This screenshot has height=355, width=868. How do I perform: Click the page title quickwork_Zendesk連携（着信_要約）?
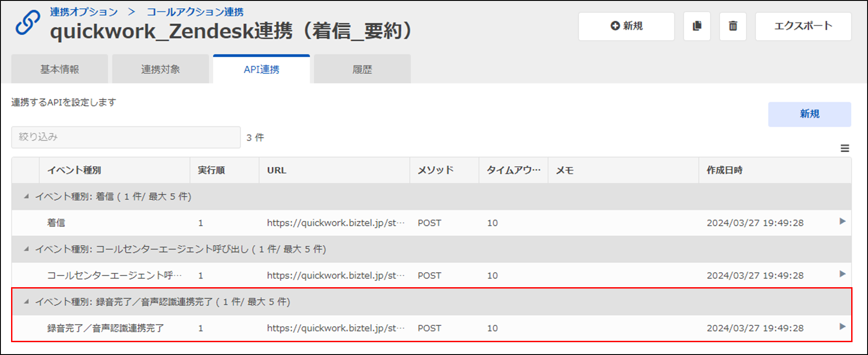(x=231, y=31)
